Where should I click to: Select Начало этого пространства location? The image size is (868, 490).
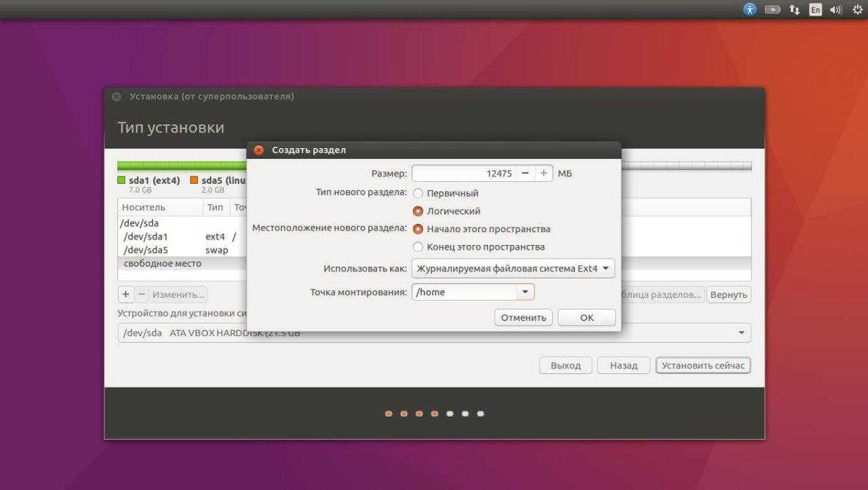tap(418, 229)
